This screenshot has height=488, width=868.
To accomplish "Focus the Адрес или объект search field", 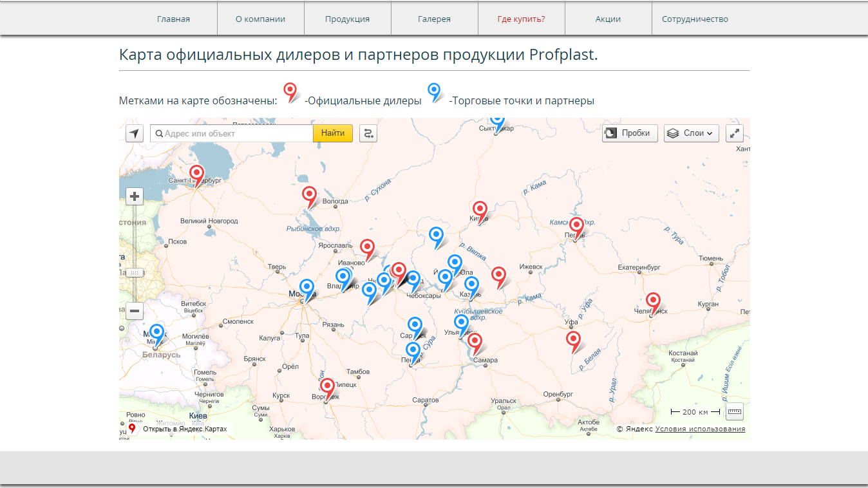I will (232, 133).
